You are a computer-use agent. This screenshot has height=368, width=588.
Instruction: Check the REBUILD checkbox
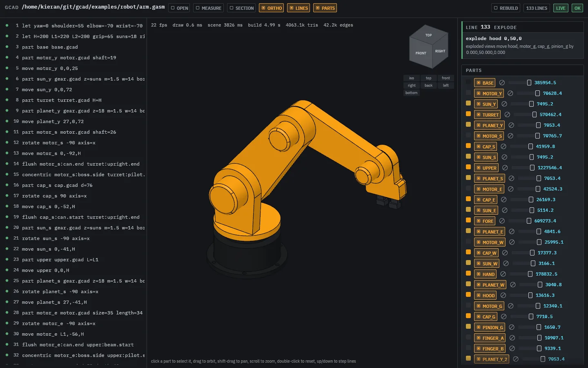pyautogui.click(x=506, y=8)
